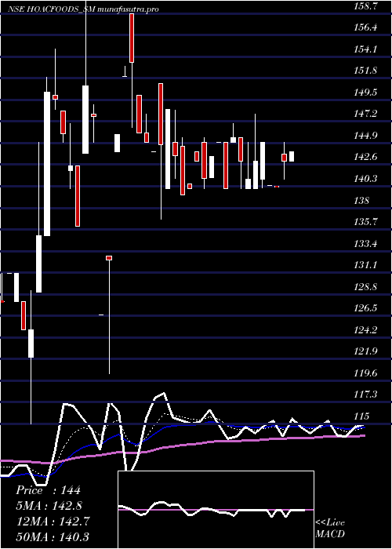
Task: Click the 119.6 price axis label
Action: click(365, 373)
